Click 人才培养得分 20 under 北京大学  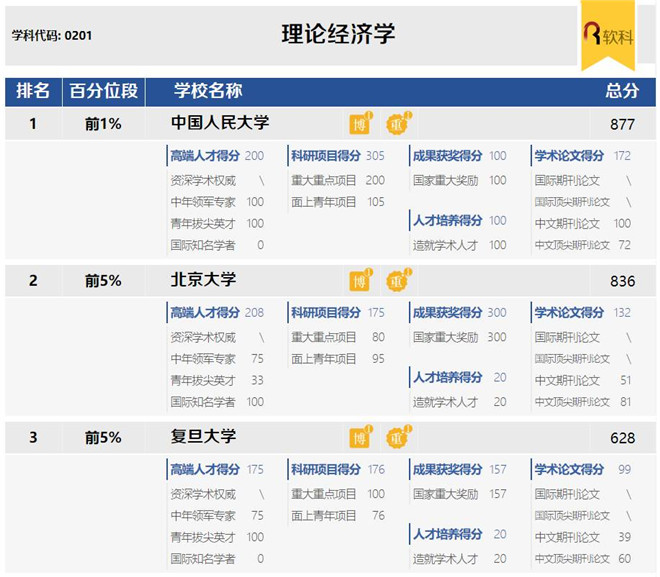[x=459, y=378]
